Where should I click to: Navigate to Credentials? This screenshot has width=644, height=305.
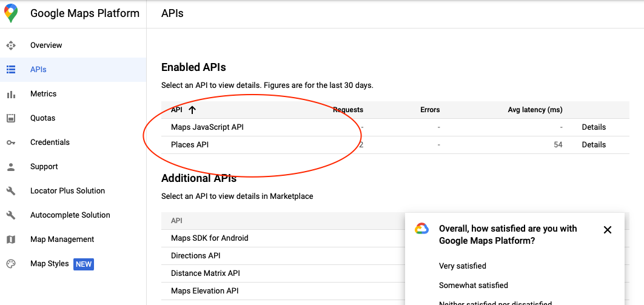click(50, 142)
